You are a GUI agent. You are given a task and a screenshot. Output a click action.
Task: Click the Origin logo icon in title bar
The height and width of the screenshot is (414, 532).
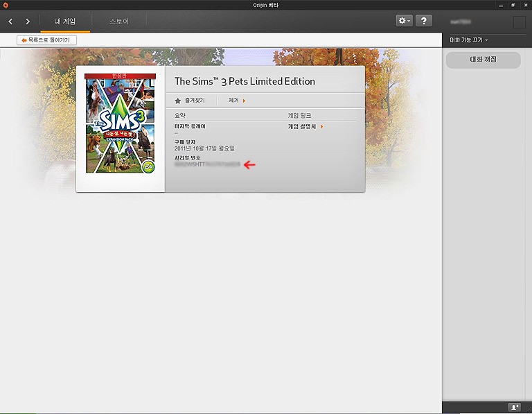point(6,5)
